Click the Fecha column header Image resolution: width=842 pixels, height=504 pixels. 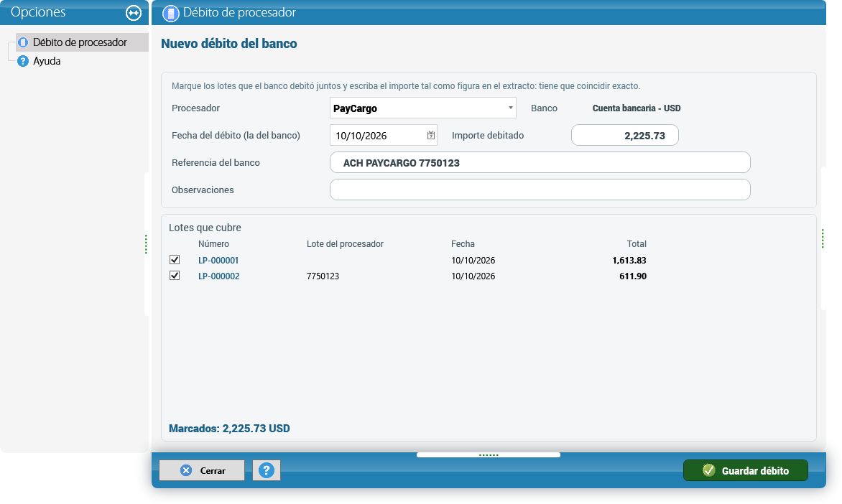point(463,244)
